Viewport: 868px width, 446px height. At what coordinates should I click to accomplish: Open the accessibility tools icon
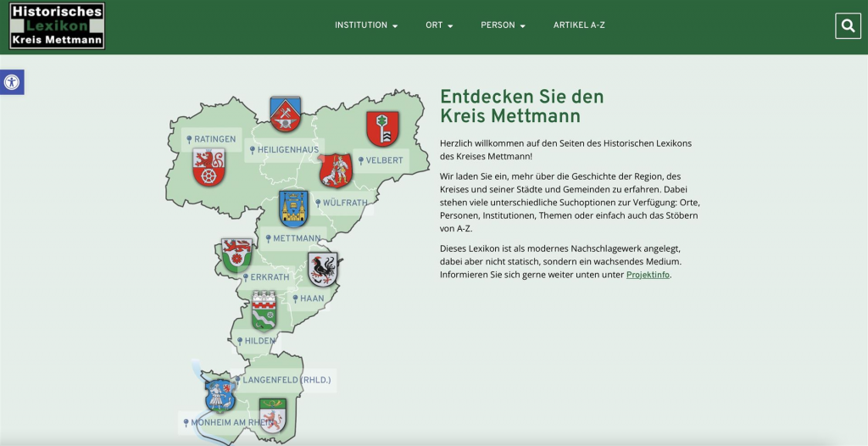12,82
